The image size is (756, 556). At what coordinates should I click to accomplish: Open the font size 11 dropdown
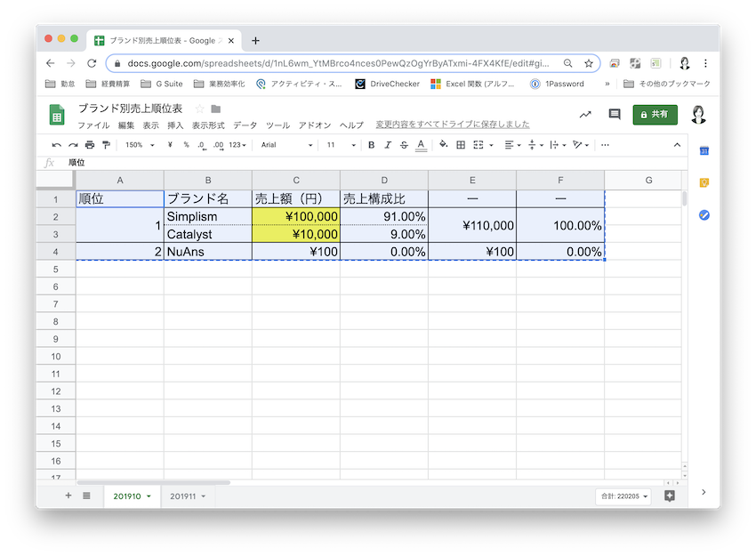[x=341, y=145]
